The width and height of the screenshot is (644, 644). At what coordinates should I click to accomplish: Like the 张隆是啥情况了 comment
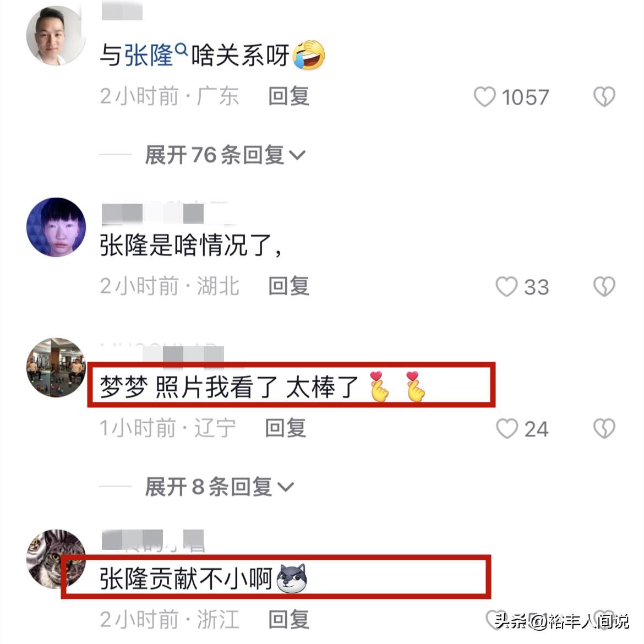[x=506, y=286]
